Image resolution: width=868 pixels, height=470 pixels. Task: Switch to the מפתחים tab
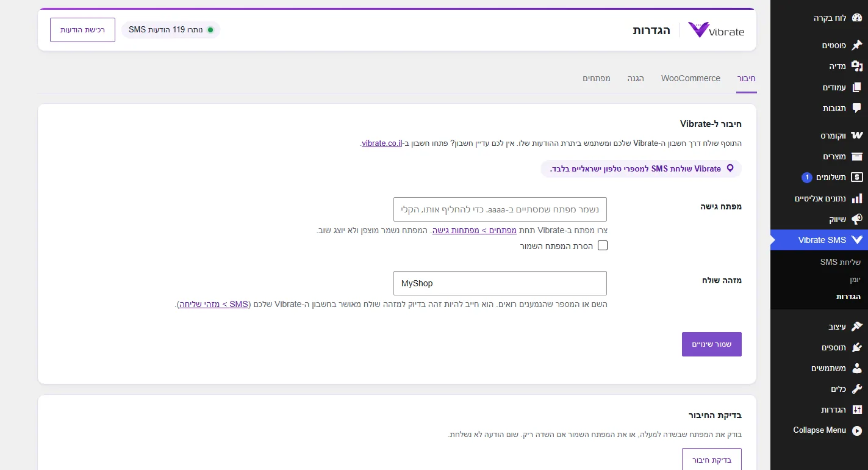coord(597,78)
